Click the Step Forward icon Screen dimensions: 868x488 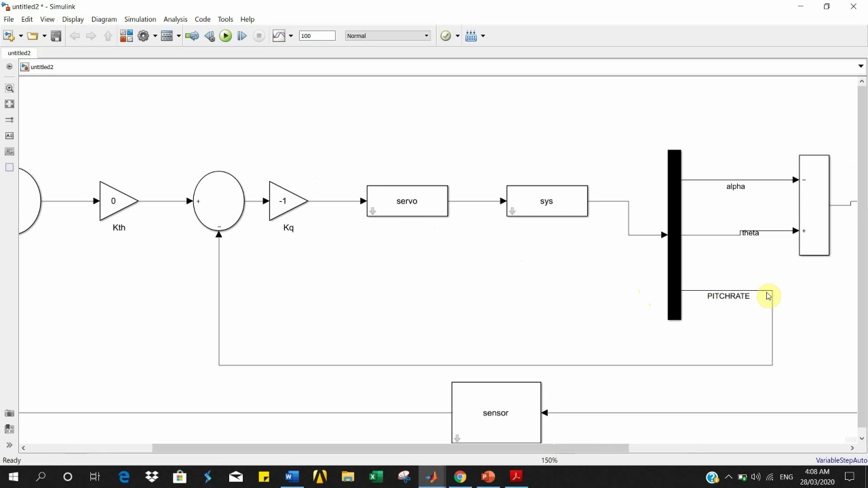[x=242, y=36]
